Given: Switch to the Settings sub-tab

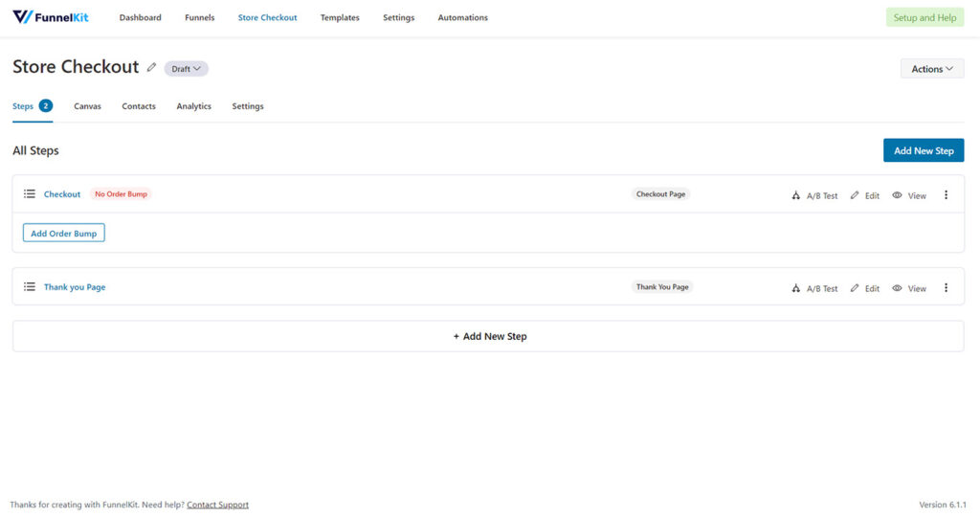Looking at the screenshot, I should (248, 106).
